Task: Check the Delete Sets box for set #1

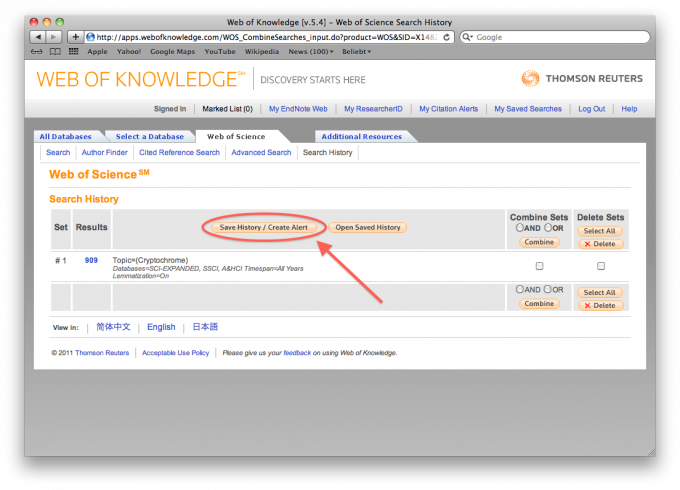Action: pyautogui.click(x=601, y=266)
